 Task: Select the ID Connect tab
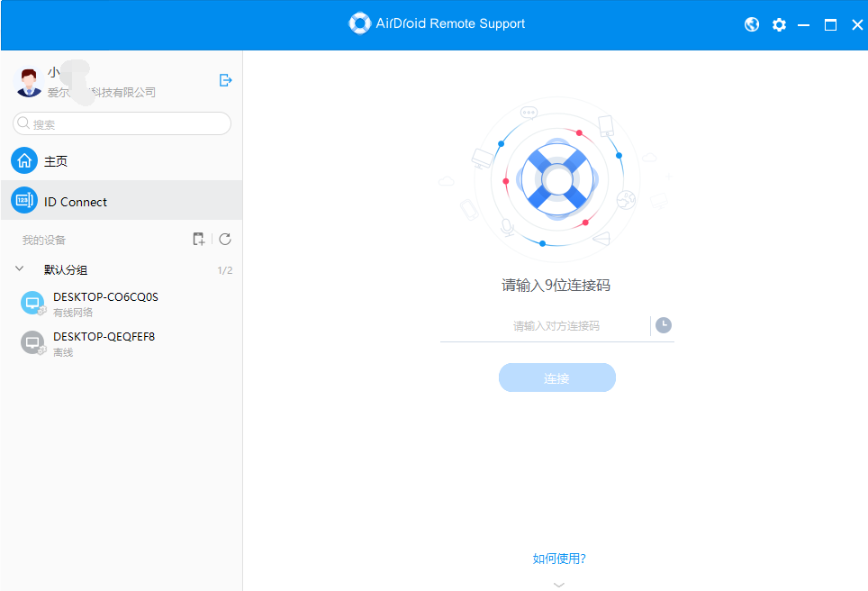[122, 201]
